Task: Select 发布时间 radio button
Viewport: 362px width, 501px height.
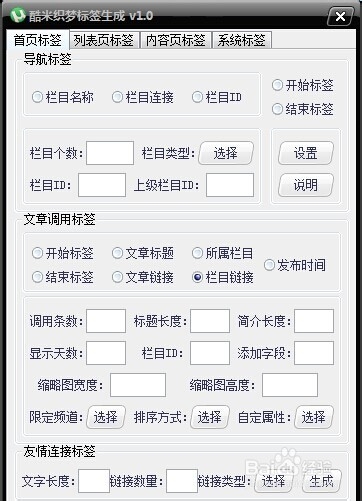Action: (x=295, y=265)
